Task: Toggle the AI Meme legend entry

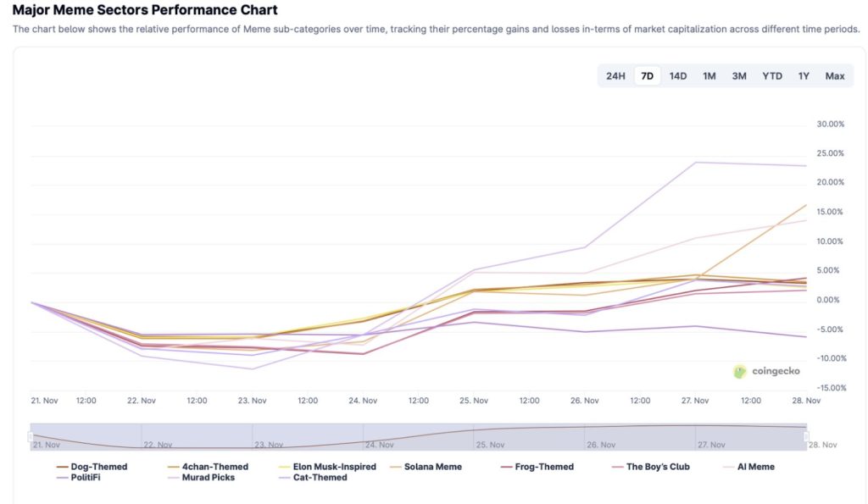Action: click(755, 467)
